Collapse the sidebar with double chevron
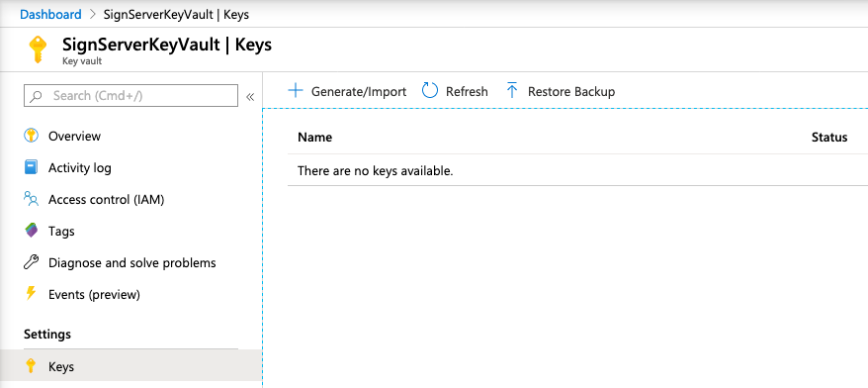868x388 pixels. coord(250,97)
